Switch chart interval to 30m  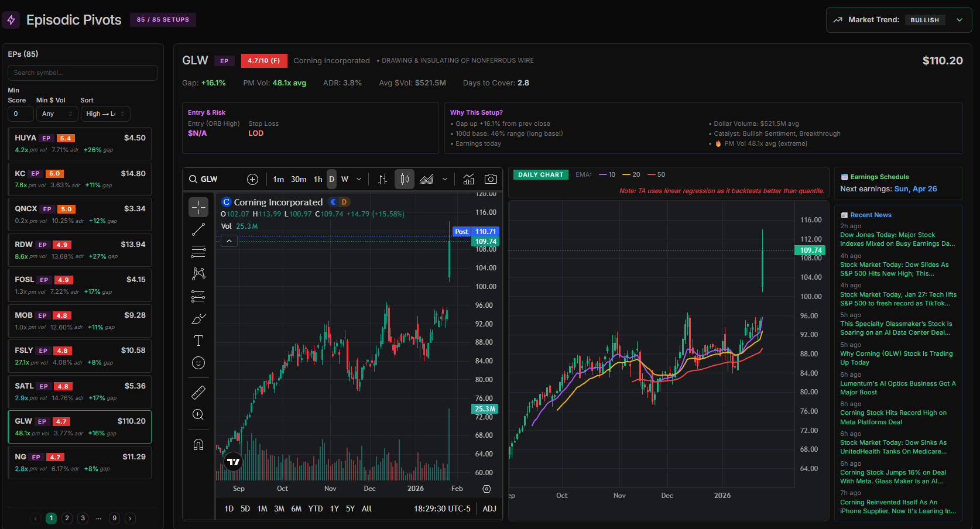(299, 179)
